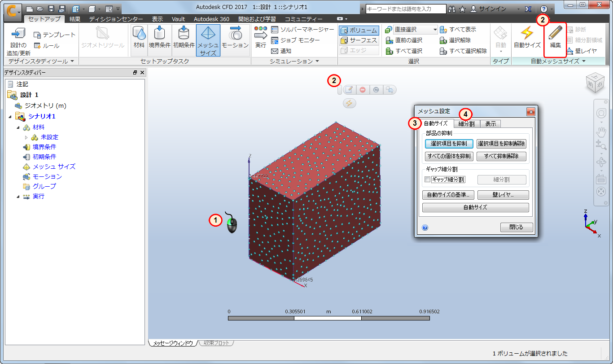Image resolution: width=613 pixels, height=364 pixels.
Task: Click 直前の選択 in the selection panel
Action: coord(404,40)
